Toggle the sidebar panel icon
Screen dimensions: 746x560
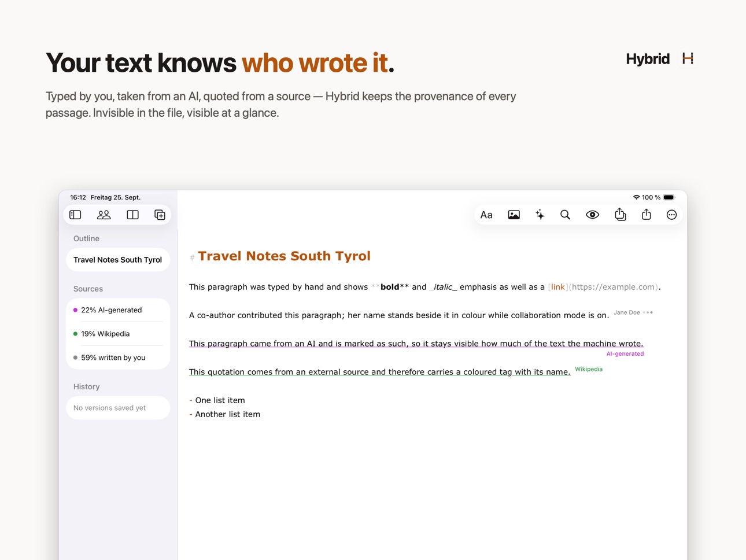75,215
